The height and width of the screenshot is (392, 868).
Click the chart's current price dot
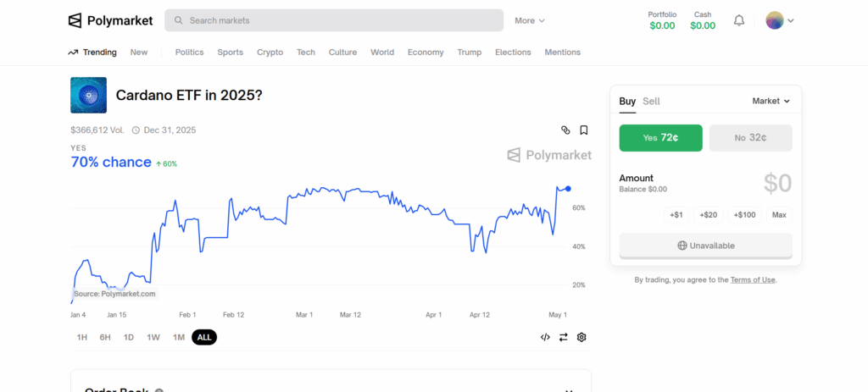point(568,189)
